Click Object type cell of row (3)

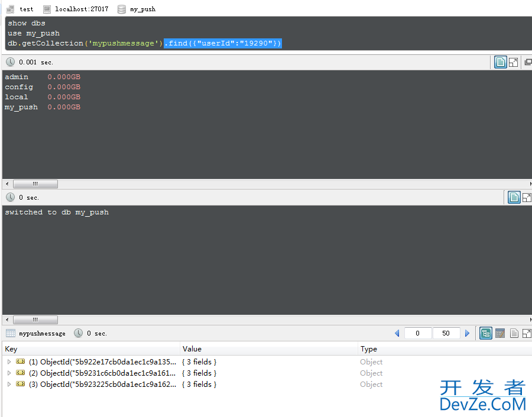pyautogui.click(x=371, y=384)
